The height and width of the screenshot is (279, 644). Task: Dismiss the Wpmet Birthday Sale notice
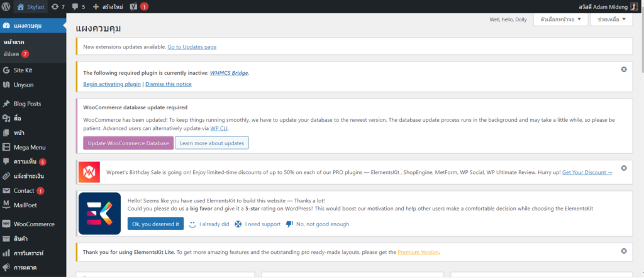click(x=624, y=168)
